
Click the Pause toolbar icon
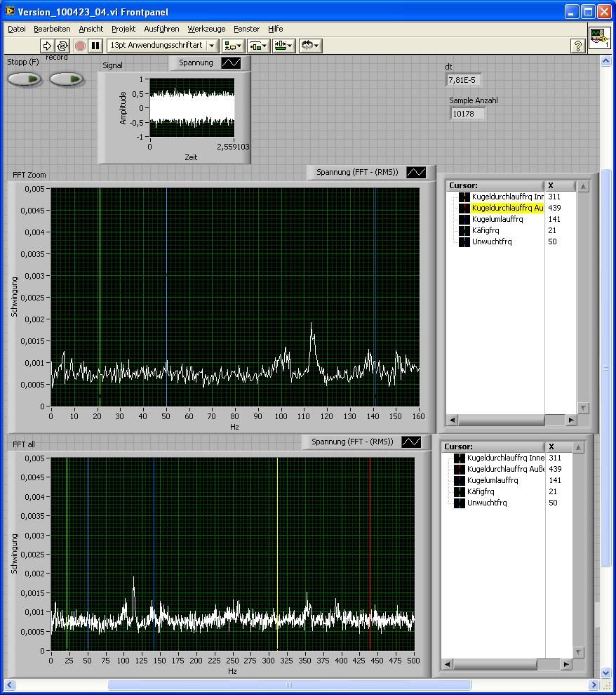[96, 46]
